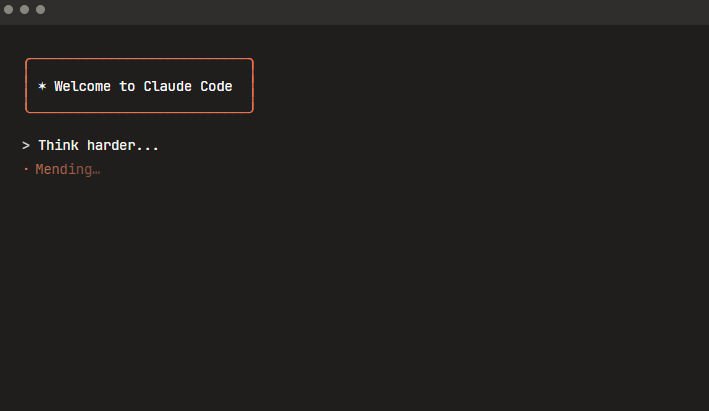Click the empty title bar area to focus the window
Screen dimensions: 709x411
coord(350,10)
